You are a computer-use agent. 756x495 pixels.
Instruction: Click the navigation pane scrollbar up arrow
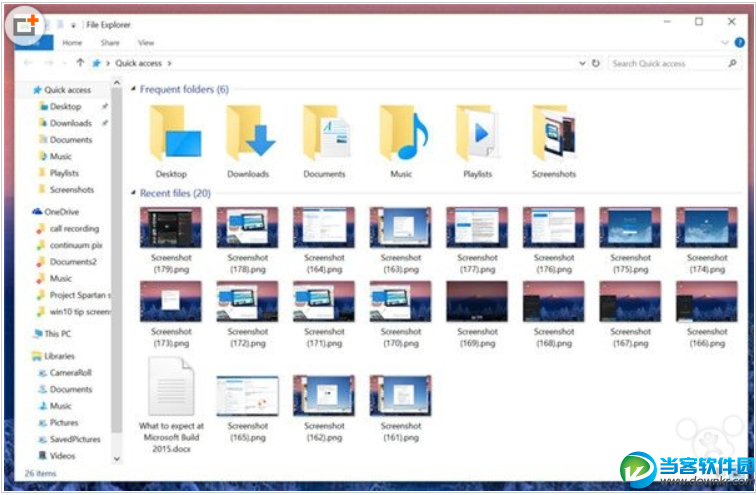[x=117, y=83]
